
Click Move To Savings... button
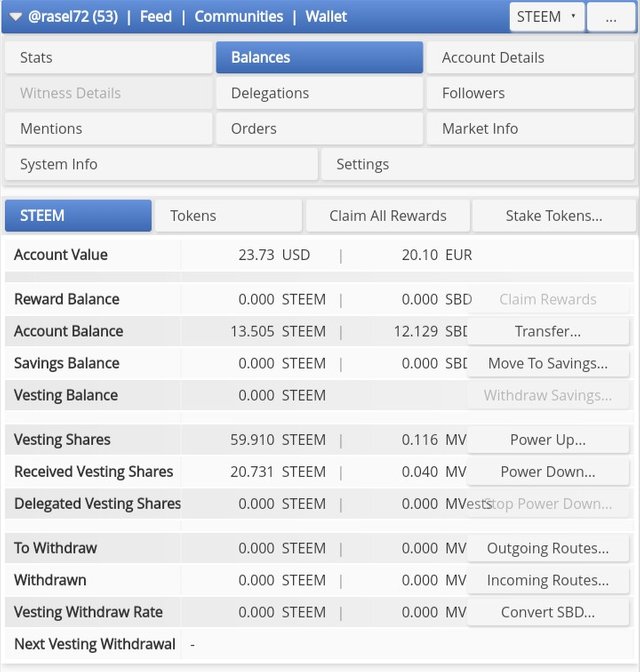548,363
